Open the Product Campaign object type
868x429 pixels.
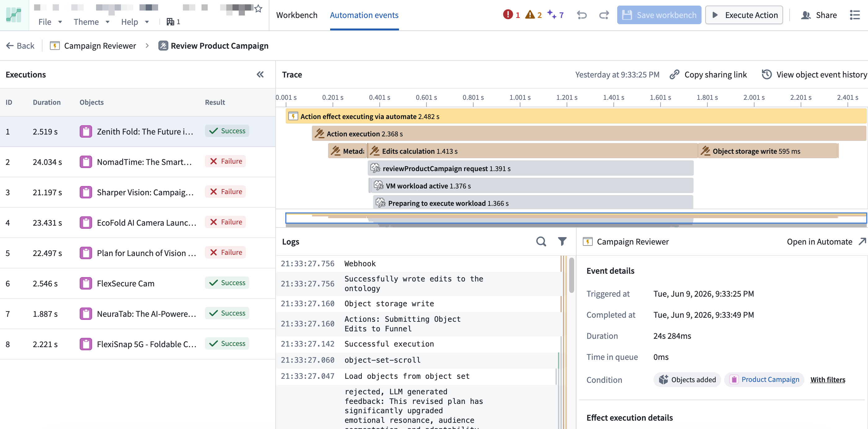tap(764, 379)
